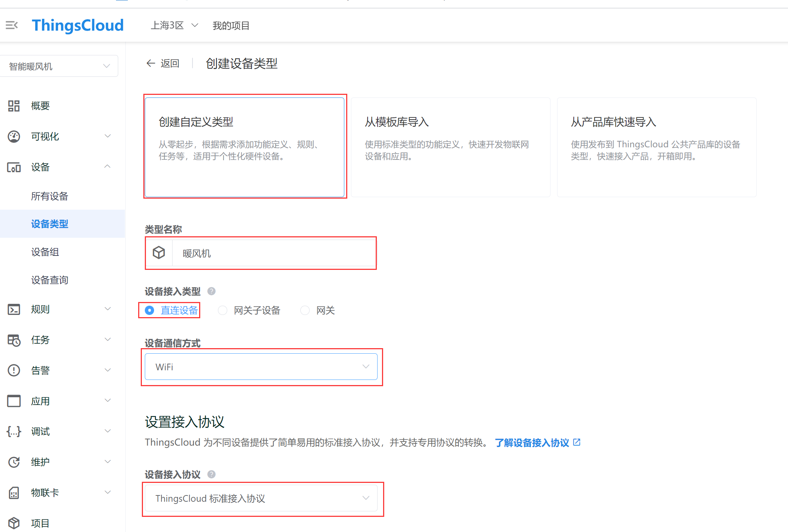Choose 创建自定义类型 card

click(x=245, y=147)
